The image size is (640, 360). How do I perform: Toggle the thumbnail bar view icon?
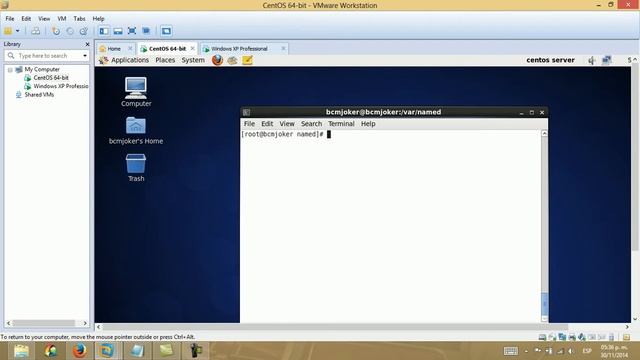pyautogui.click(x=118, y=31)
